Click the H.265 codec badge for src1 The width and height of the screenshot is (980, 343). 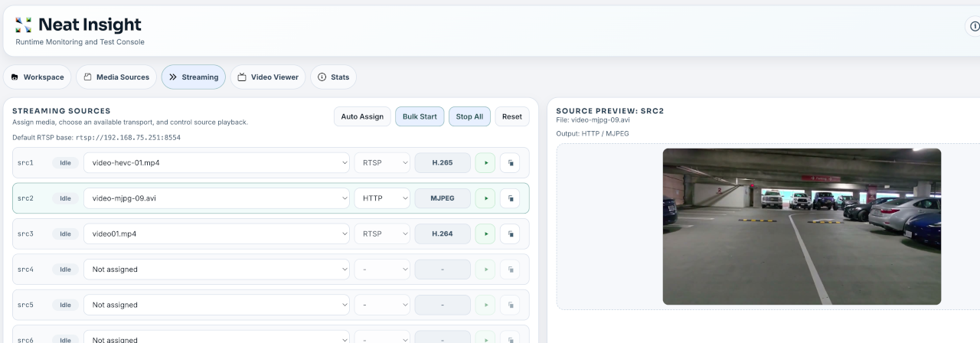tap(443, 163)
